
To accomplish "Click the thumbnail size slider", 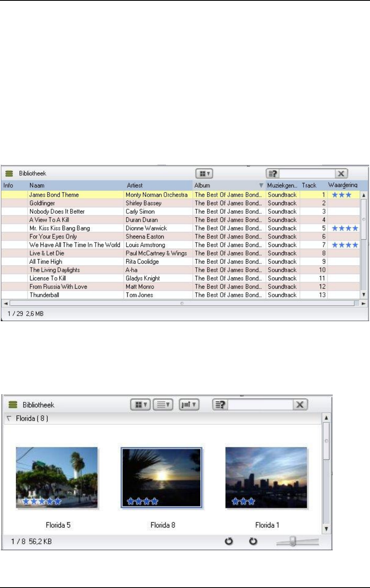I will point(298,542).
